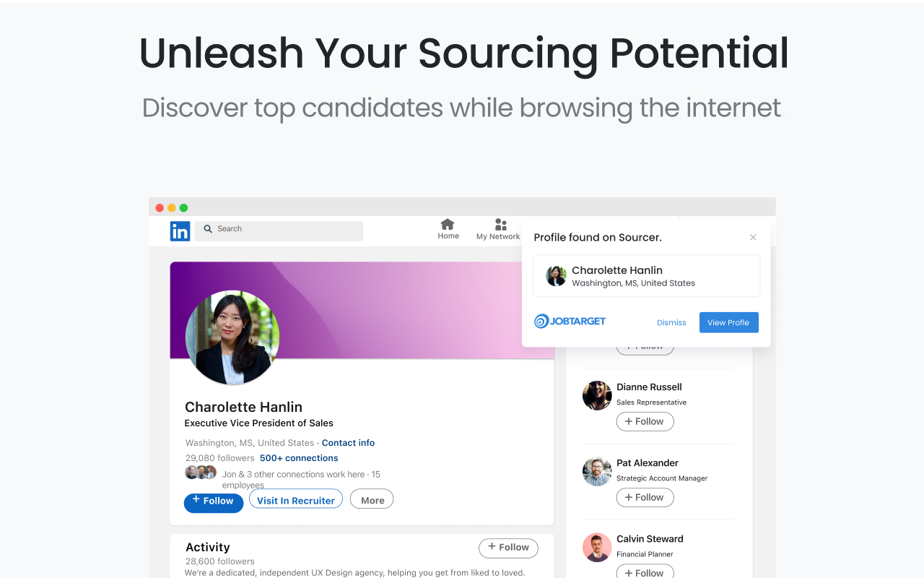Dismiss the Sourcer profile notification
The image size is (924, 578).
pos(671,323)
